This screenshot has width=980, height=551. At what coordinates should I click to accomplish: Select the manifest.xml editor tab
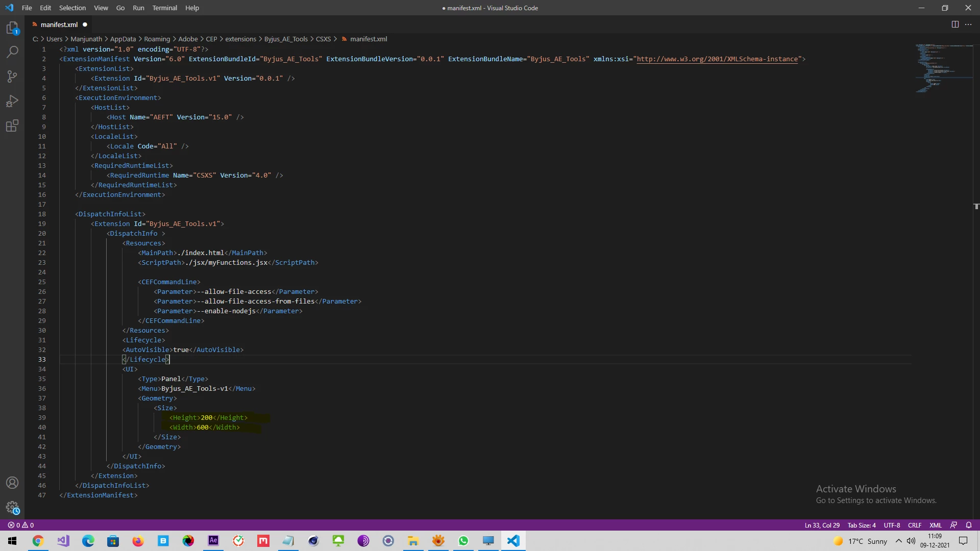[59, 24]
